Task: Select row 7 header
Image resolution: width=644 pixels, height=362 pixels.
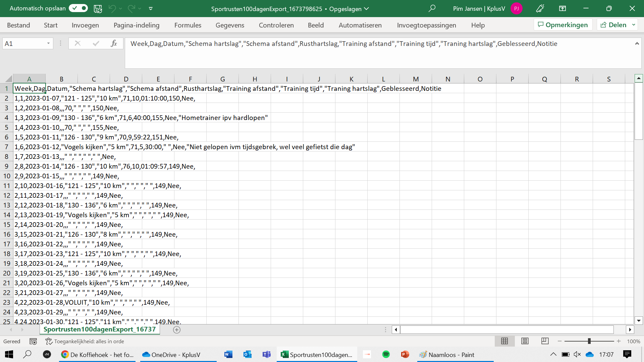Action: click(x=6, y=147)
